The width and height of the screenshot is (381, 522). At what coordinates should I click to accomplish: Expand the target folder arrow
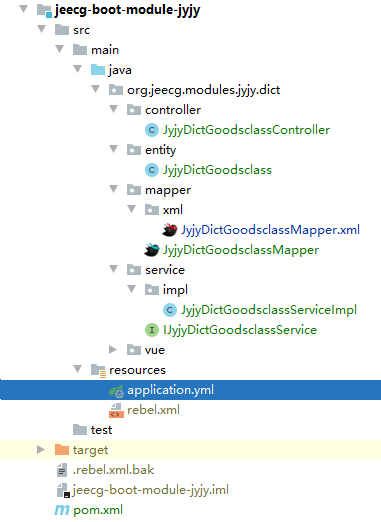tap(41, 449)
